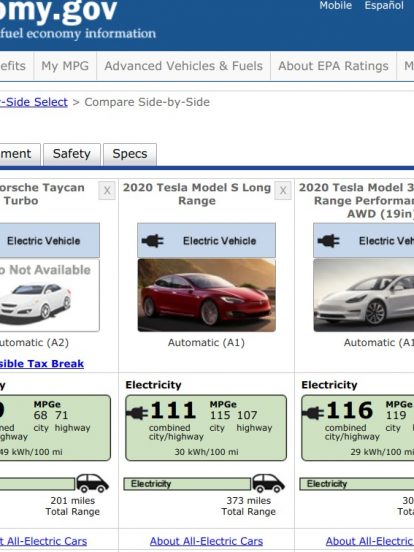Click the white Tesla Model 3 photo
Image resolution: width=414 pixels, height=552 pixels.
click(x=364, y=295)
